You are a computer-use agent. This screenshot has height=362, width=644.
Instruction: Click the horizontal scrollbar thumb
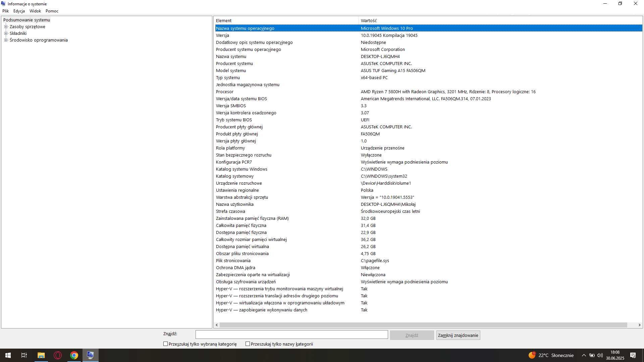423,325
